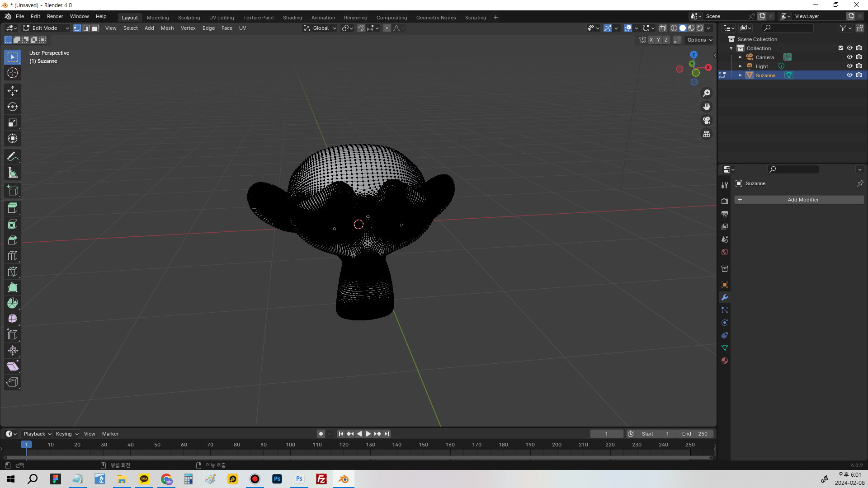Open the Keying dropdown

tap(66, 434)
